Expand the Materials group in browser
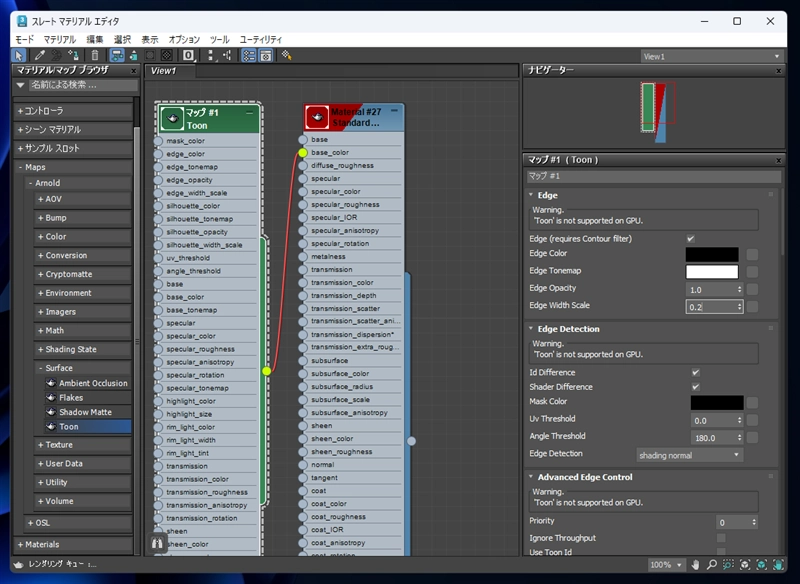This screenshot has height=584, width=800. tap(38, 544)
